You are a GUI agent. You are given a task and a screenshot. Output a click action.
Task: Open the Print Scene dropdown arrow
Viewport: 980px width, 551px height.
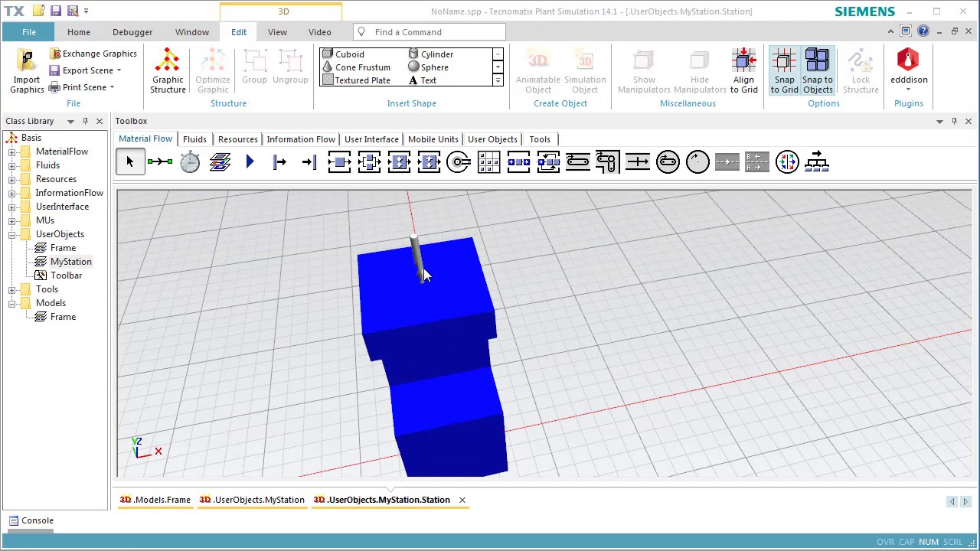(112, 87)
